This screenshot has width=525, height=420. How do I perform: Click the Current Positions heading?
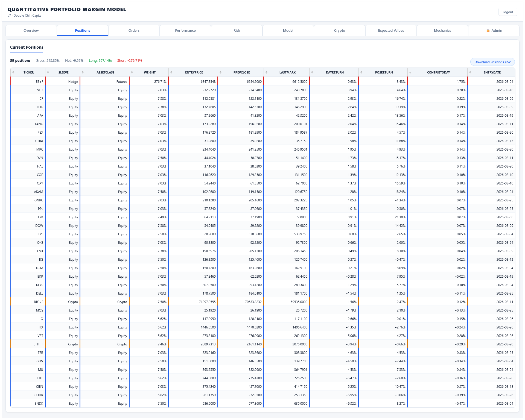coord(27,47)
